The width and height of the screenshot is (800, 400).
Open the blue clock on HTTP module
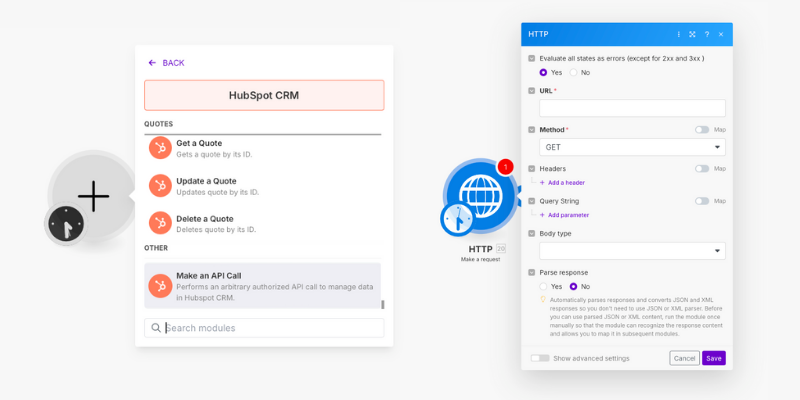point(458,219)
